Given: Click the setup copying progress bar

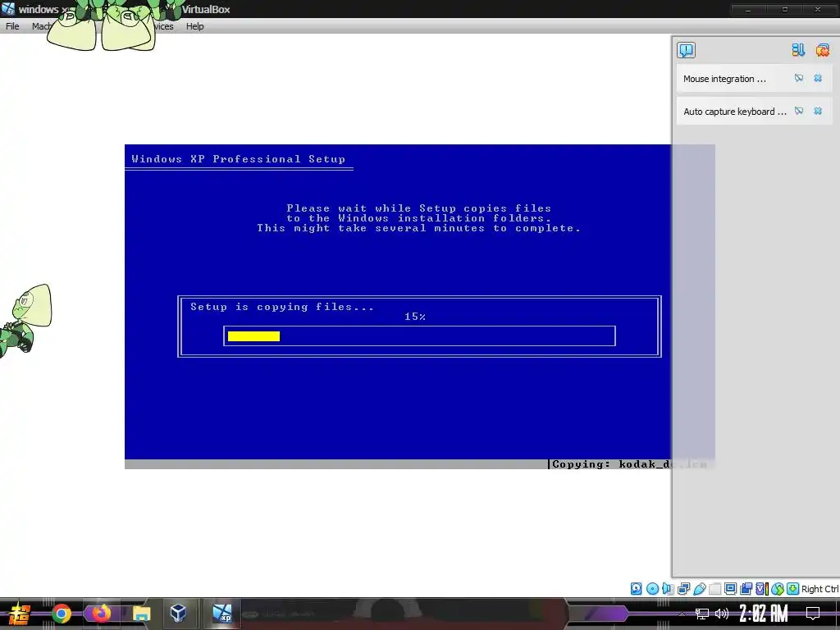Looking at the screenshot, I should click(x=419, y=336).
